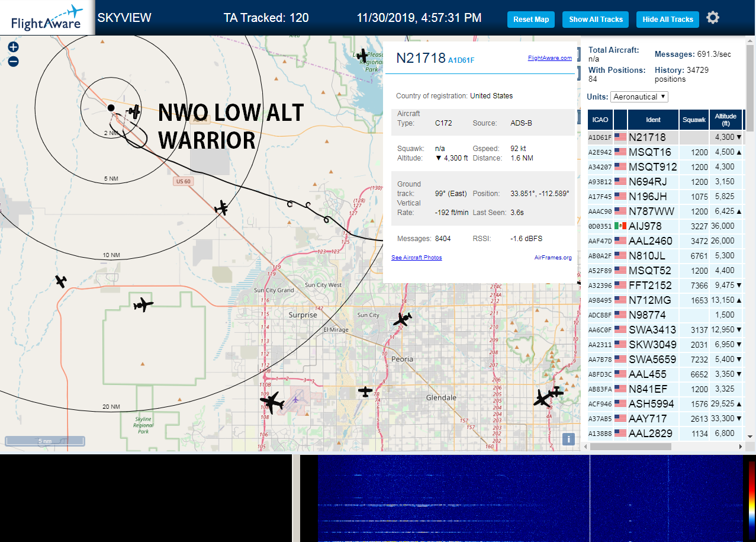Image resolution: width=756 pixels, height=542 pixels.
Task: Zoom in the map with plus icon
Action: pos(14,47)
